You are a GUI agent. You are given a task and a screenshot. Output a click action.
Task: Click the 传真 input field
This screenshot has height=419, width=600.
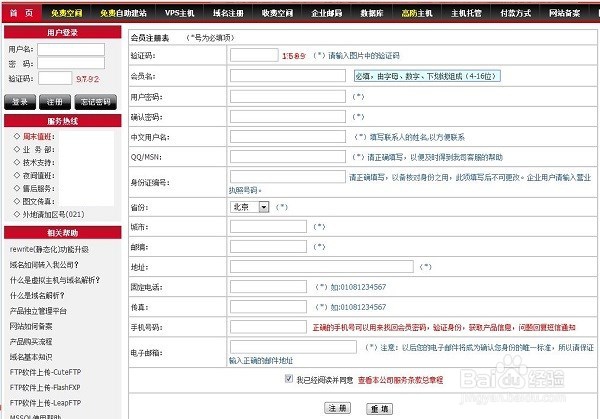[x=268, y=307]
